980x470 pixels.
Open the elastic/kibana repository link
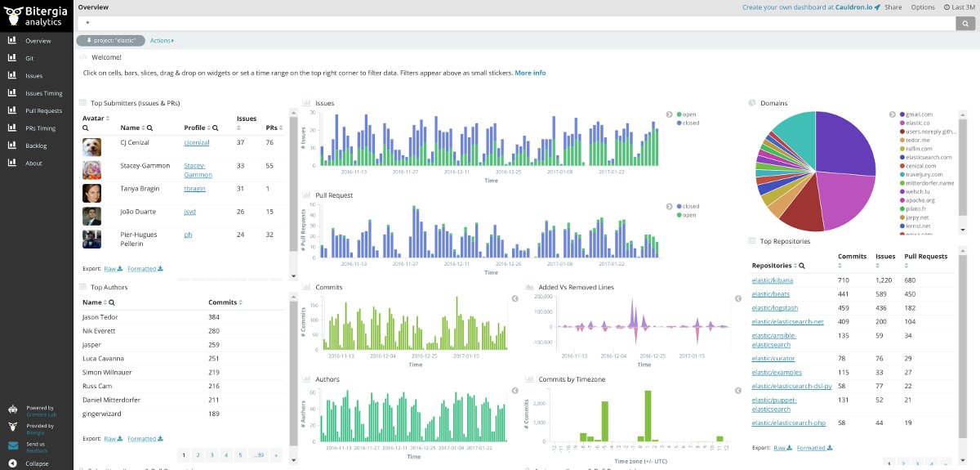772,280
